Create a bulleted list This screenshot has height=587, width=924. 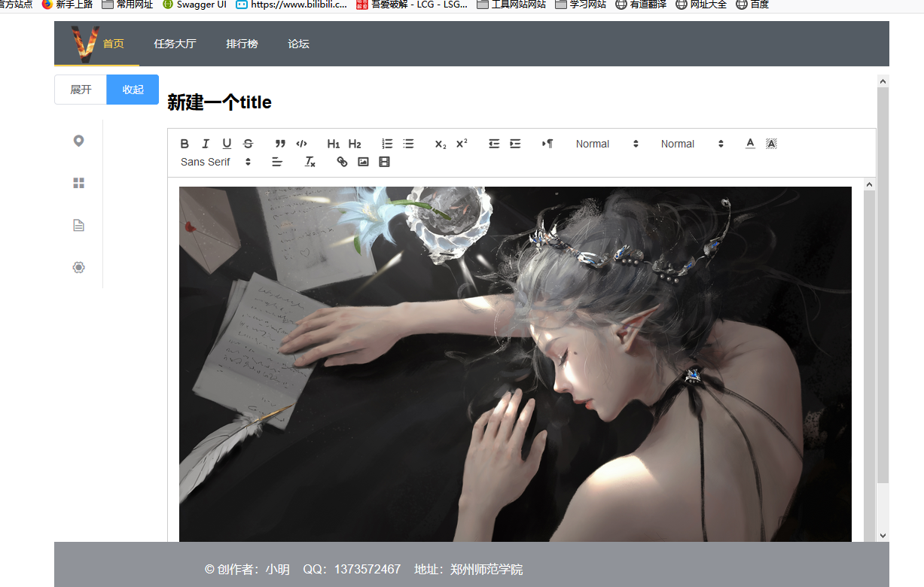coord(408,144)
